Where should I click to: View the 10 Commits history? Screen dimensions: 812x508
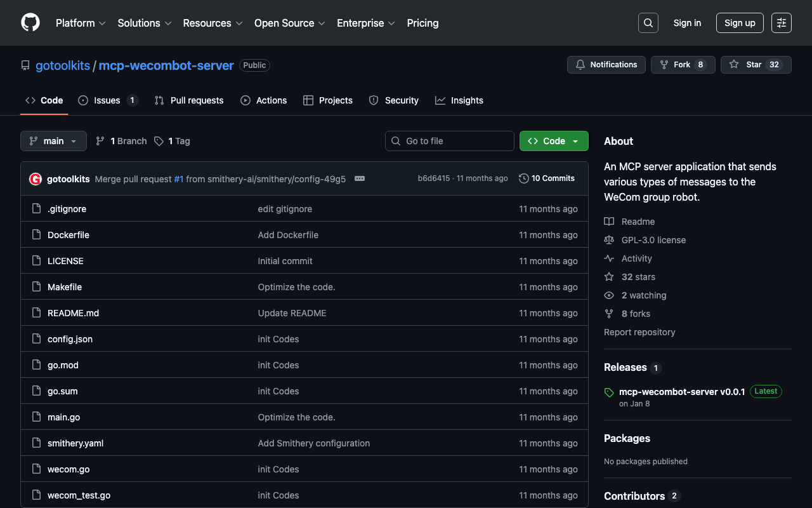pyautogui.click(x=546, y=178)
